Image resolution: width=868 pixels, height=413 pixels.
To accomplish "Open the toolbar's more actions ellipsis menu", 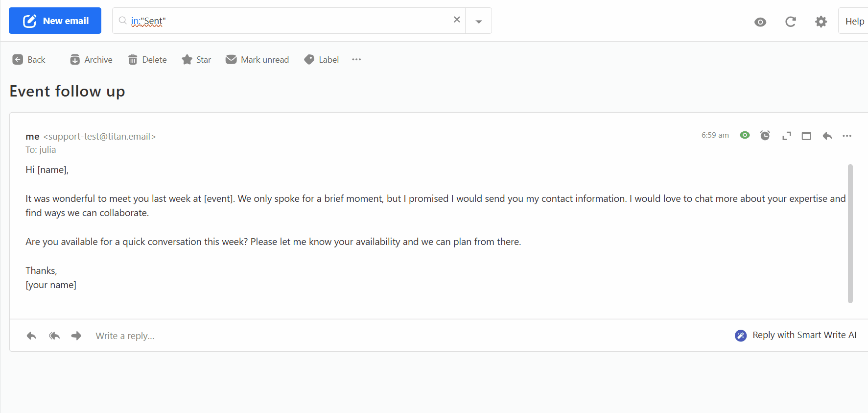I will (x=356, y=59).
